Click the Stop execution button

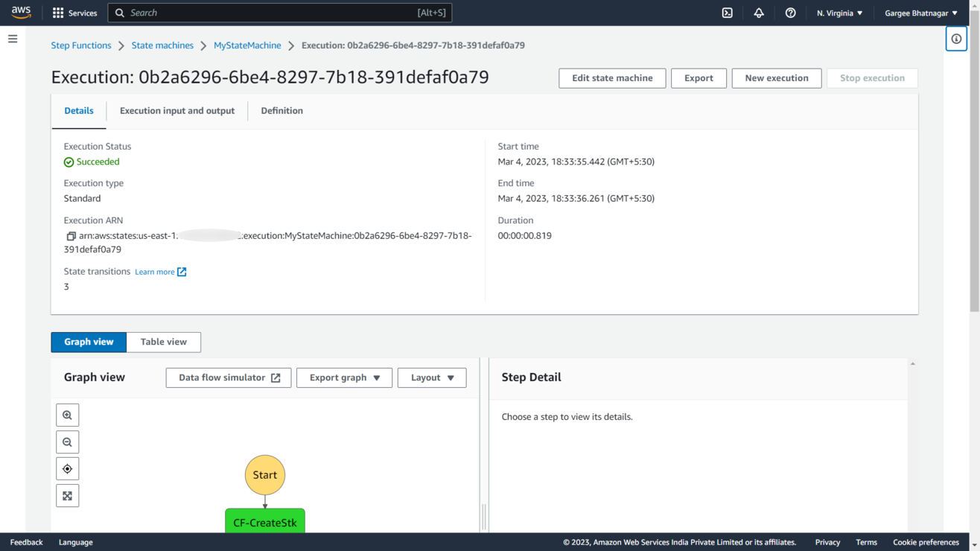[x=872, y=78]
